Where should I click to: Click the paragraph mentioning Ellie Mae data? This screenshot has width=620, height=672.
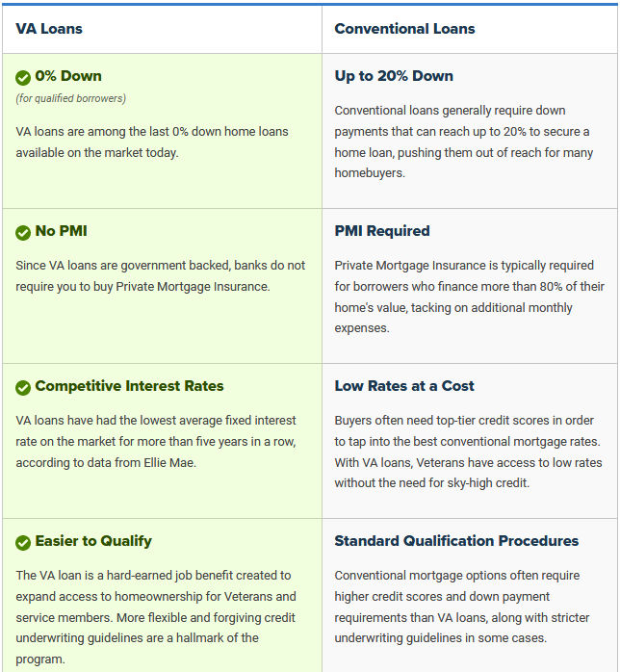click(156, 442)
